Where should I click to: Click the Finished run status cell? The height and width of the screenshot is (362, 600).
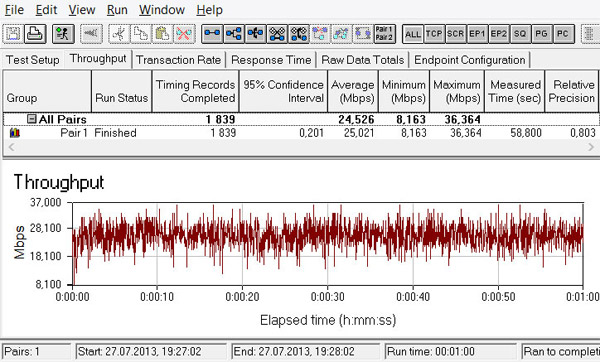[x=115, y=133]
